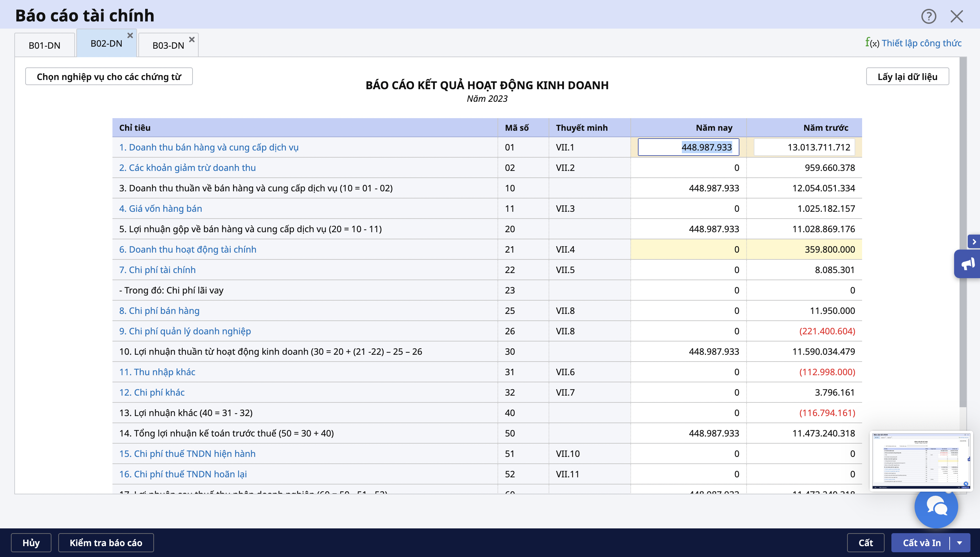The height and width of the screenshot is (557, 980).
Task: Close the B02-DN tab with its X icon
Action: 130,35
